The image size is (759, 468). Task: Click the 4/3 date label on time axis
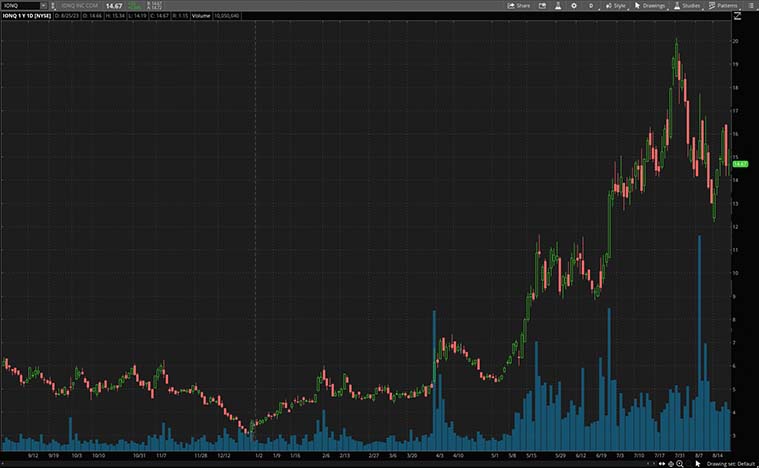(440, 455)
